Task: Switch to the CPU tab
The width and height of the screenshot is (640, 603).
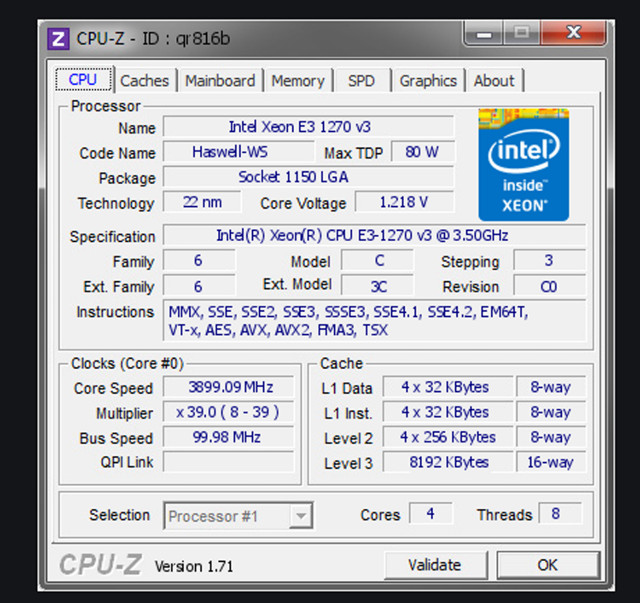Action: (83, 80)
